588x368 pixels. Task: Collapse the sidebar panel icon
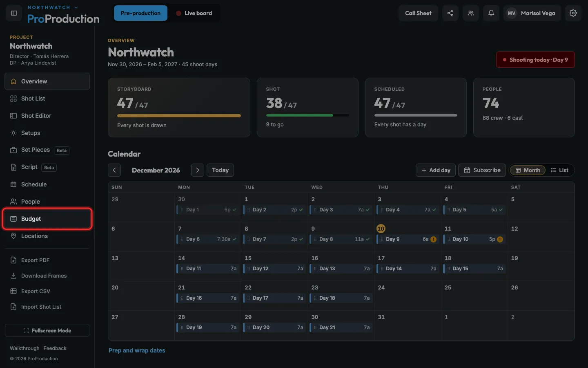[x=13, y=13]
